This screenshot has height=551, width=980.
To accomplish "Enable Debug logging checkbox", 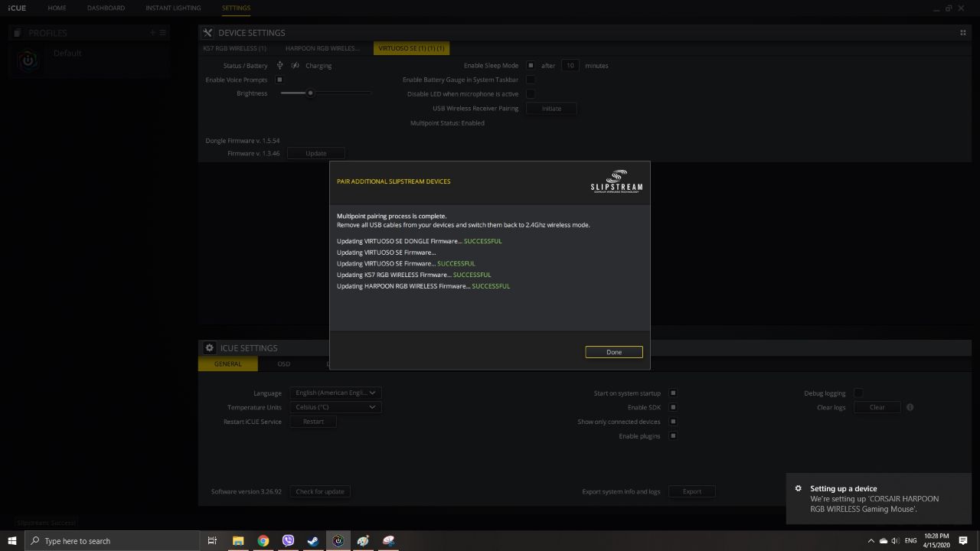I will (x=858, y=393).
